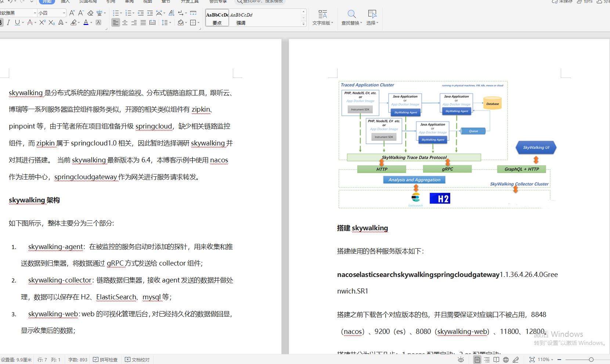The height and width of the screenshot is (364, 610).
Task: Apply the highlight pen
Action: point(73,23)
